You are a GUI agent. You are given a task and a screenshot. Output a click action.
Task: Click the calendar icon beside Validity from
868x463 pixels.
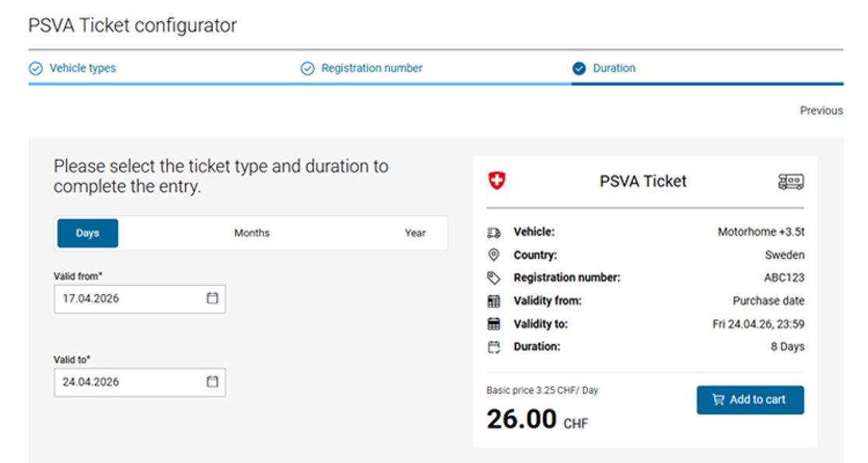pos(493,301)
